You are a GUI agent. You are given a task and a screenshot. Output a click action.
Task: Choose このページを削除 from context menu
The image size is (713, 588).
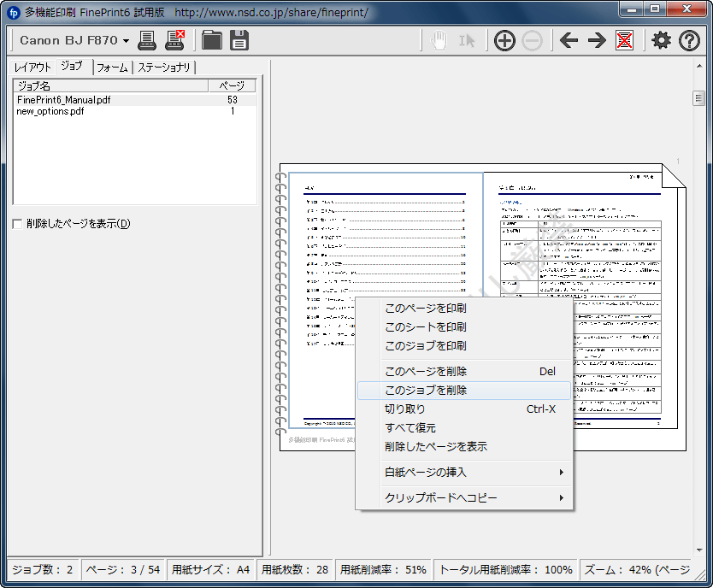click(x=464, y=372)
